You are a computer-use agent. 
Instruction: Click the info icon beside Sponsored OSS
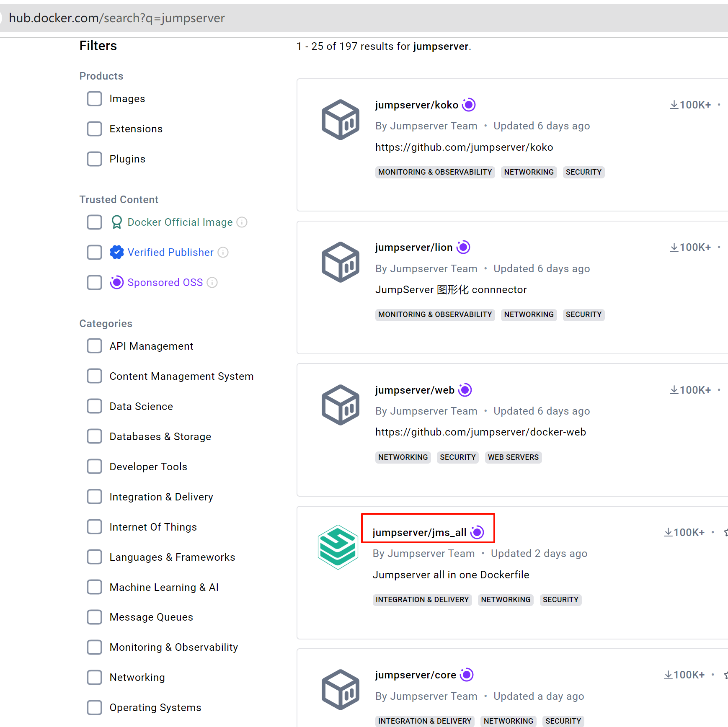click(x=212, y=283)
